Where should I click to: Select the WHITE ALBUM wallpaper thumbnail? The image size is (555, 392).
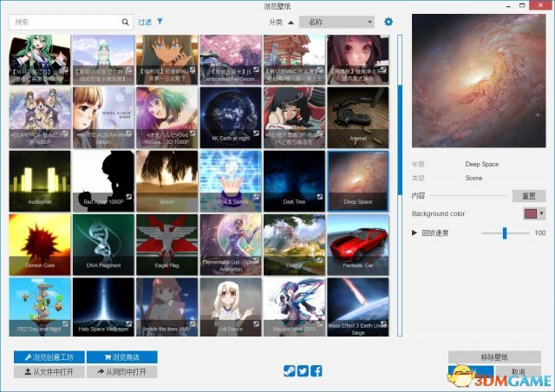point(103,118)
